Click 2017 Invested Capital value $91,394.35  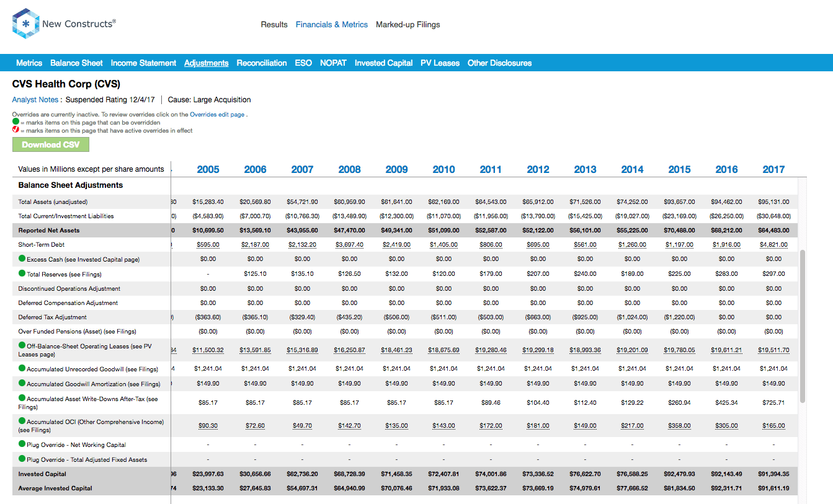773,474
